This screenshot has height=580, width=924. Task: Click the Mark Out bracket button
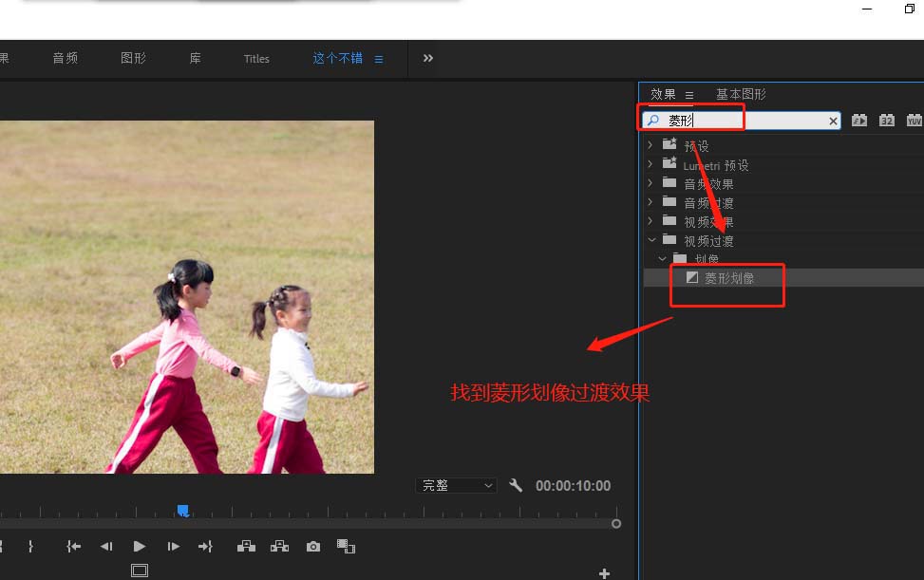[30, 547]
